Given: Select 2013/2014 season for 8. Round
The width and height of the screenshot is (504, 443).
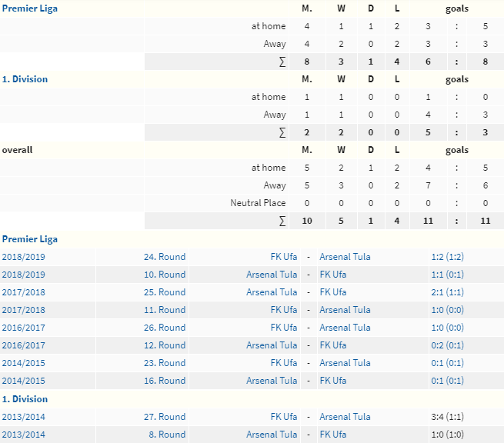Looking at the screenshot, I should (x=23, y=435).
